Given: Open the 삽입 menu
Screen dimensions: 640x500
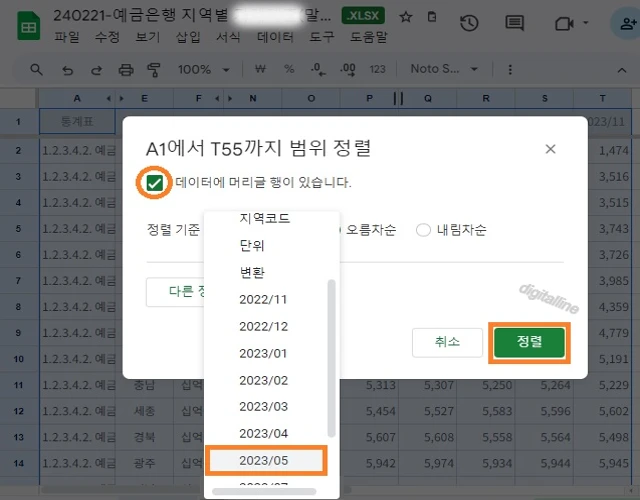Looking at the screenshot, I should click(x=188, y=37).
